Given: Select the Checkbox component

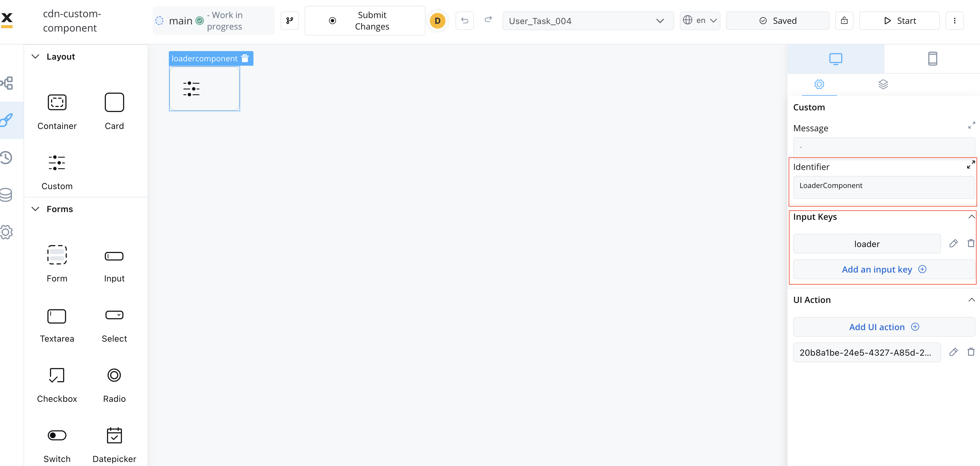Looking at the screenshot, I should [x=57, y=385].
